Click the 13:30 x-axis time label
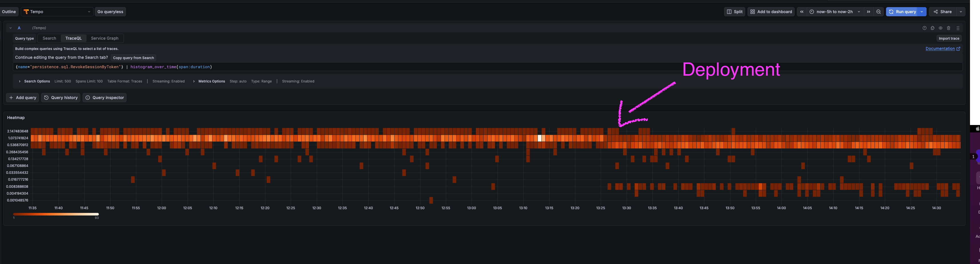The height and width of the screenshot is (264, 980). point(626,208)
